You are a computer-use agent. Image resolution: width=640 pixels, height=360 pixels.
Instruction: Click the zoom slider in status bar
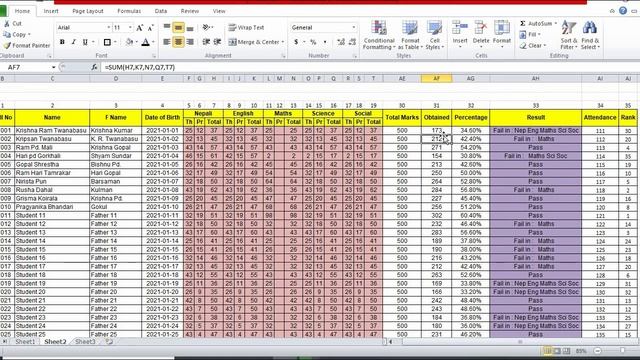pos(622,351)
